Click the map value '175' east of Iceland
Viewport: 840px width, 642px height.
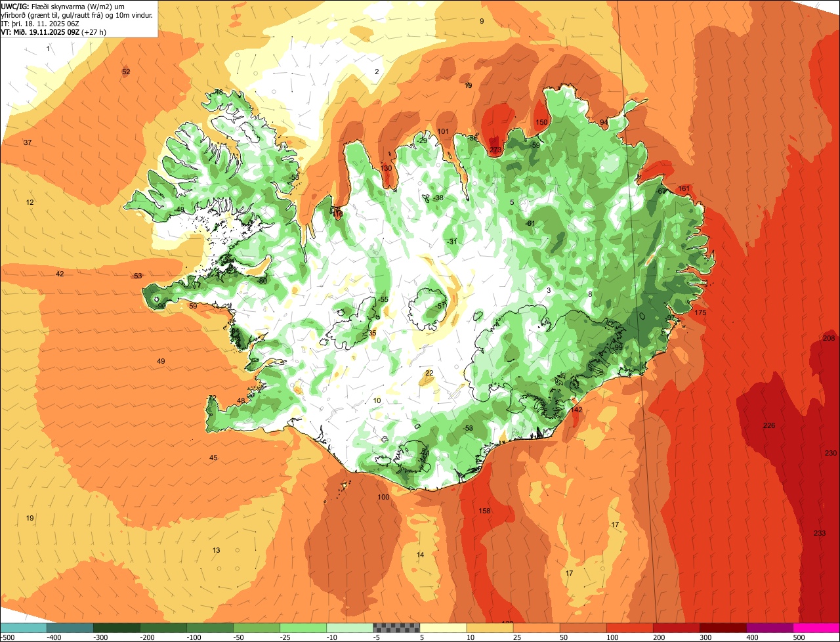pos(700,312)
